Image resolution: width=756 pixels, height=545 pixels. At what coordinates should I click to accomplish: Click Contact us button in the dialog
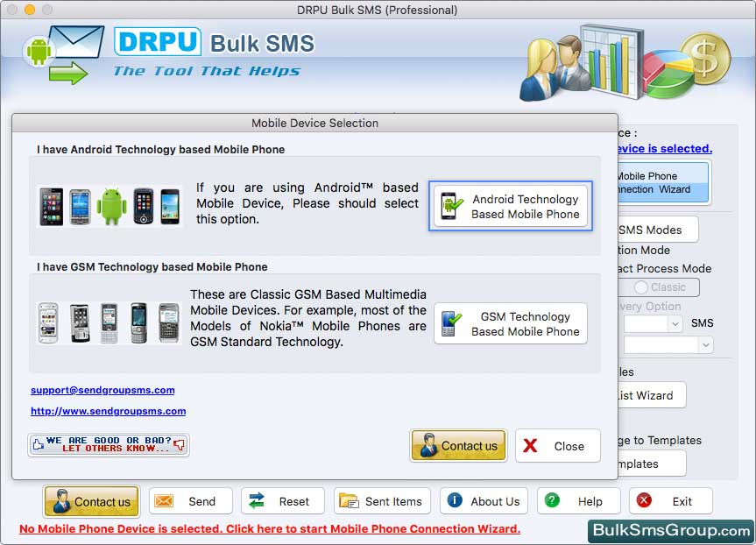458,446
